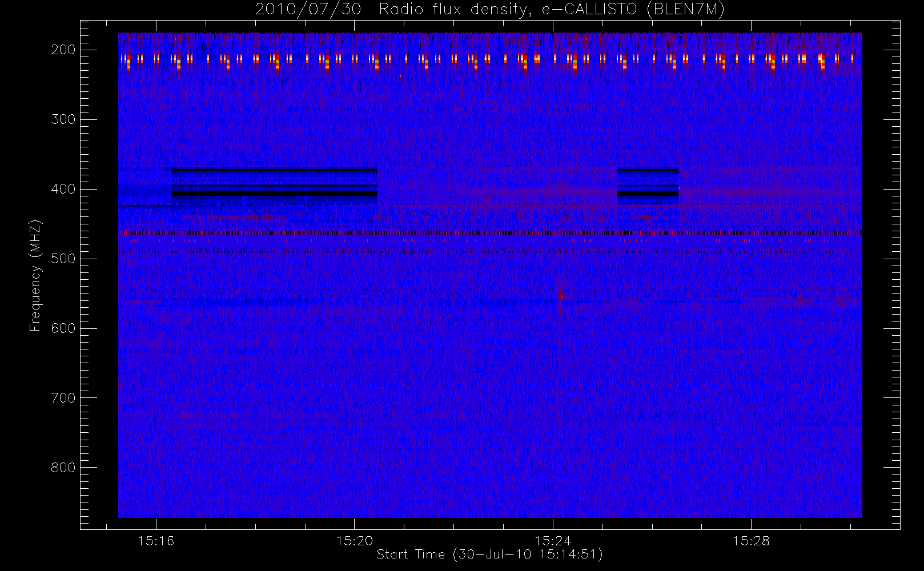Click the 15:16 time tick label
Image resolution: width=924 pixels, height=571 pixels.
point(156,541)
